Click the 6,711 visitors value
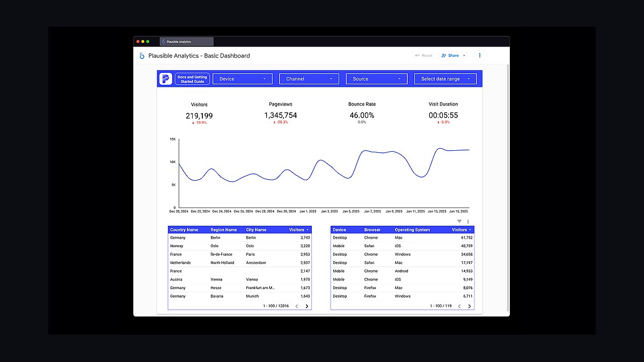The height and width of the screenshot is (362, 644). [x=467, y=296]
